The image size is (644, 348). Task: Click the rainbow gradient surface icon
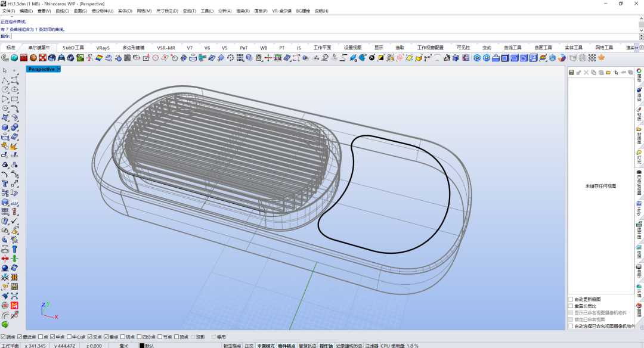tap(99, 58)
